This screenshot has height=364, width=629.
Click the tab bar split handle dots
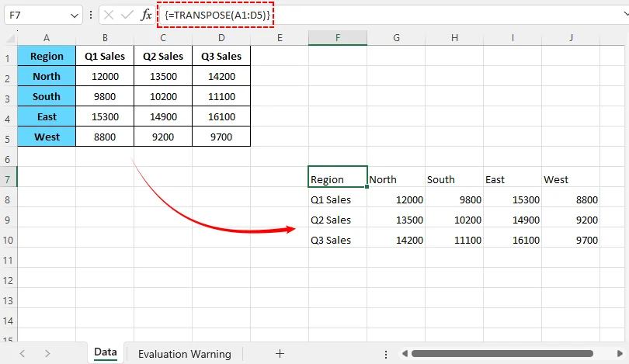(385, 355)
